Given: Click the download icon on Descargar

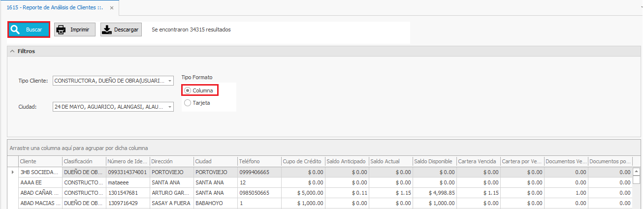Looking at the screenshot, I should (107, 30).
